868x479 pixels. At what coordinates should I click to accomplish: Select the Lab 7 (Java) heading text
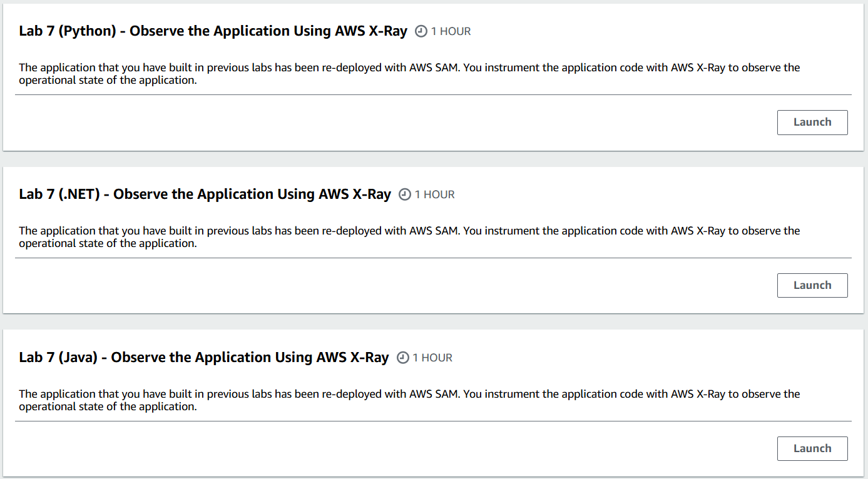[x=204, y=357]
